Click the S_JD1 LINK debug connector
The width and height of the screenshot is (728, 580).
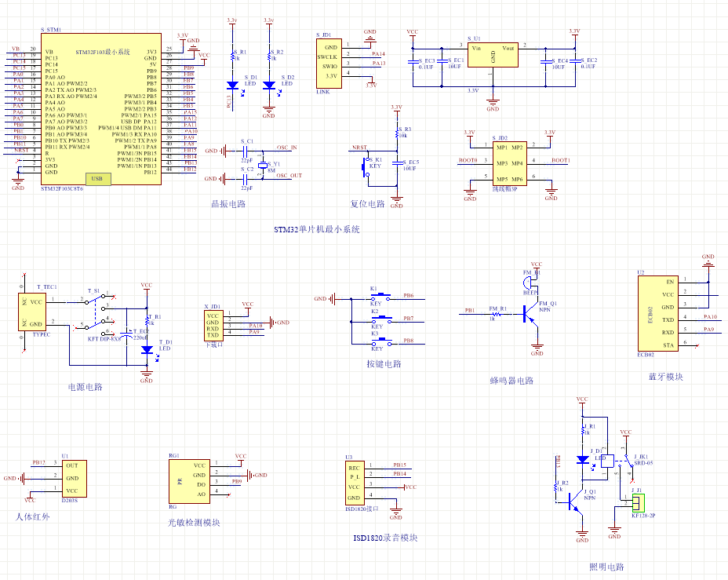click(x=329, y=62)
